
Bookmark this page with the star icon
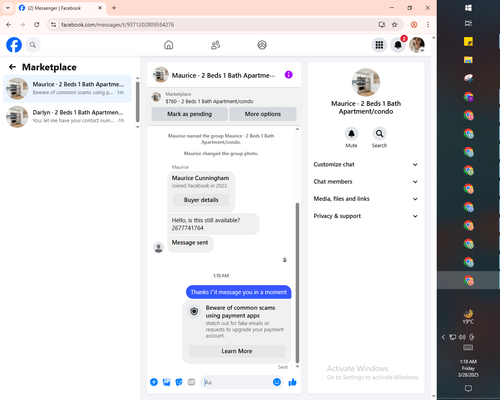pos(395,24)
